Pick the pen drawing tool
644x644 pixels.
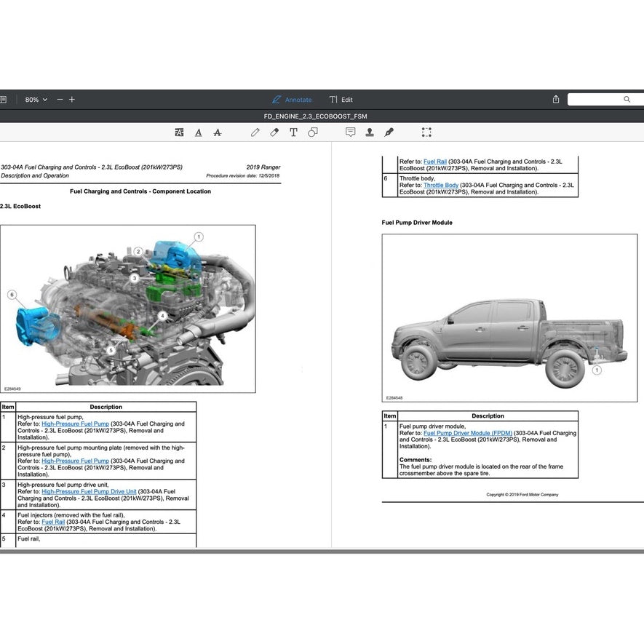[x=255, y=132]
